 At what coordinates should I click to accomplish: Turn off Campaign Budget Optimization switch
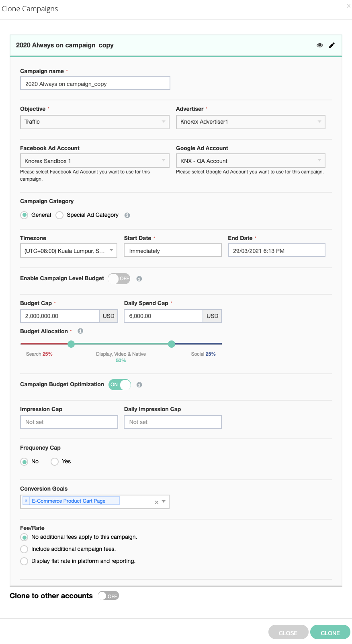[x=120, y=385]
